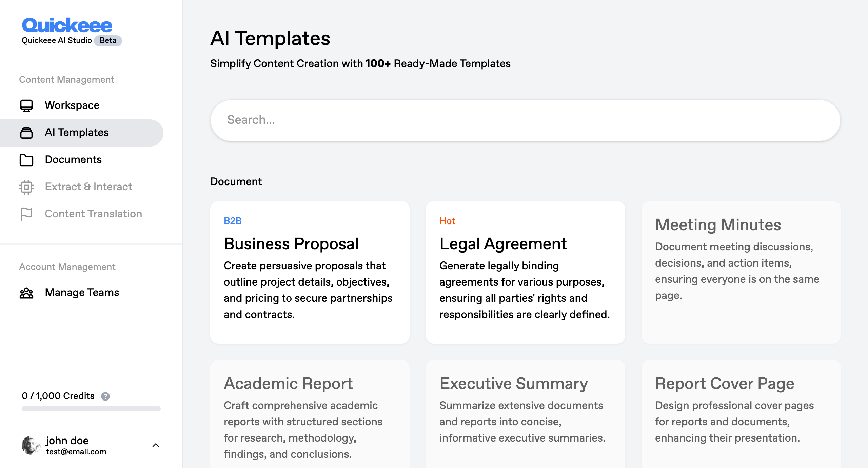Open Workspace from the sidebar

(x=72, y=105)
